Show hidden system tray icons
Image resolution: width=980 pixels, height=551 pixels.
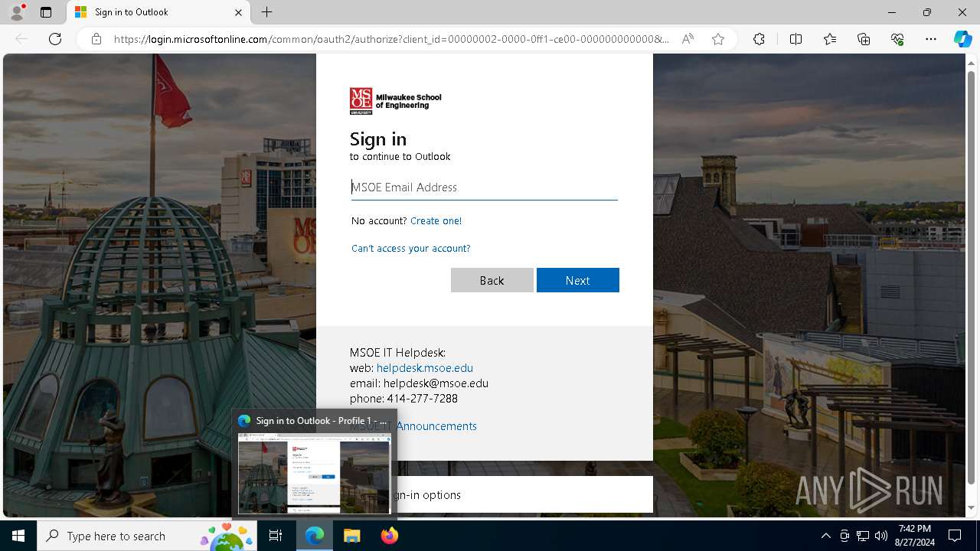(x=825, y=536)
